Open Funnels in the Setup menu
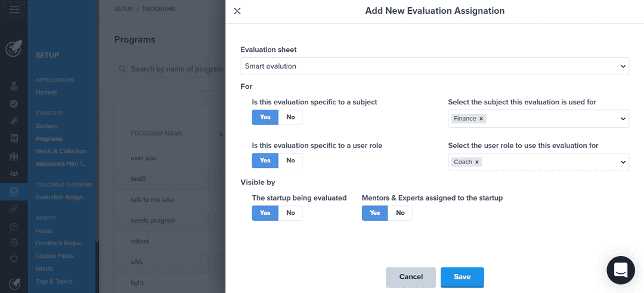Screen dimensions: 644x293 click(x=46, y=92)
